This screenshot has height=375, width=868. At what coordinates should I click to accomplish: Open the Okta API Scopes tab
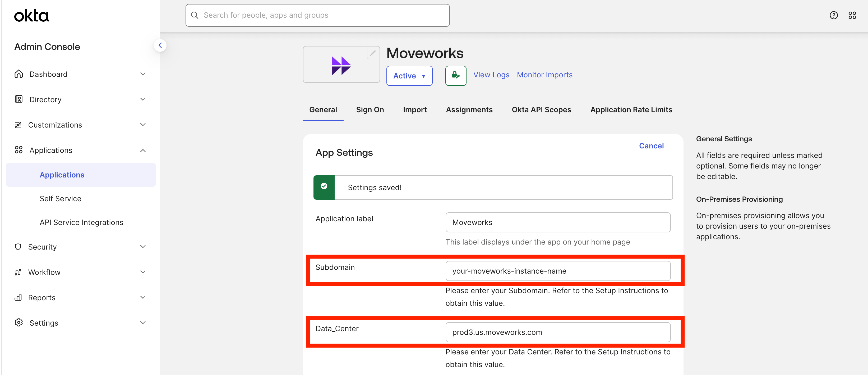(x=541, y=110)
